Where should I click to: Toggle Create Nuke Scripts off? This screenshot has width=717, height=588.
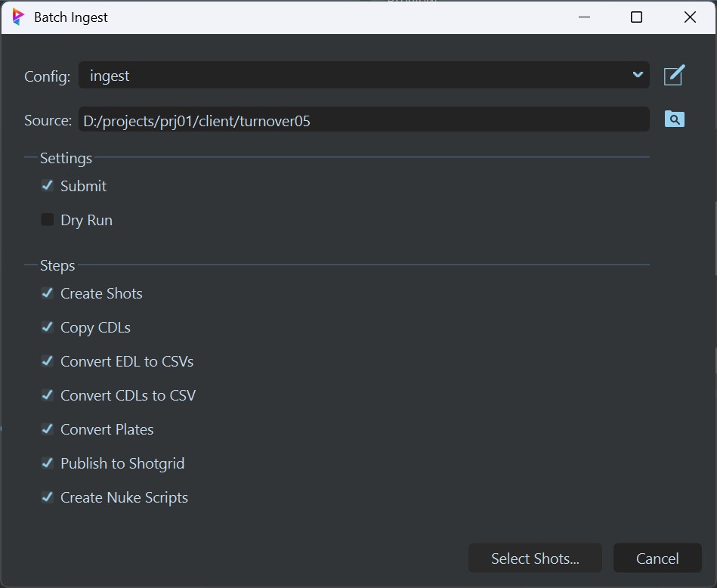[x=47, y=497]
